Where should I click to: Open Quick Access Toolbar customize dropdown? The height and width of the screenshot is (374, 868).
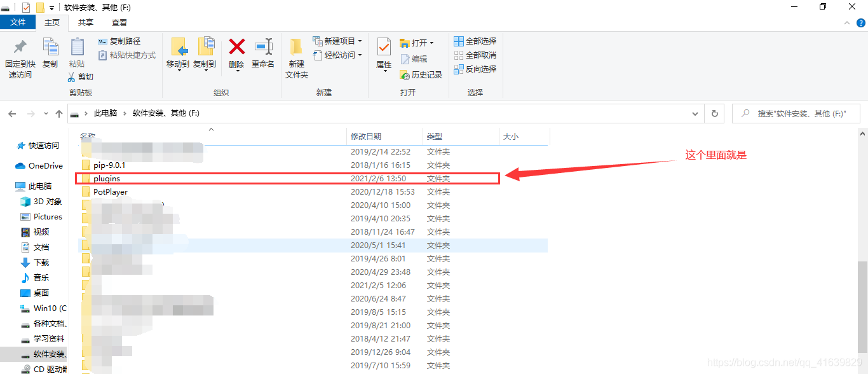[x=51, y=8]
